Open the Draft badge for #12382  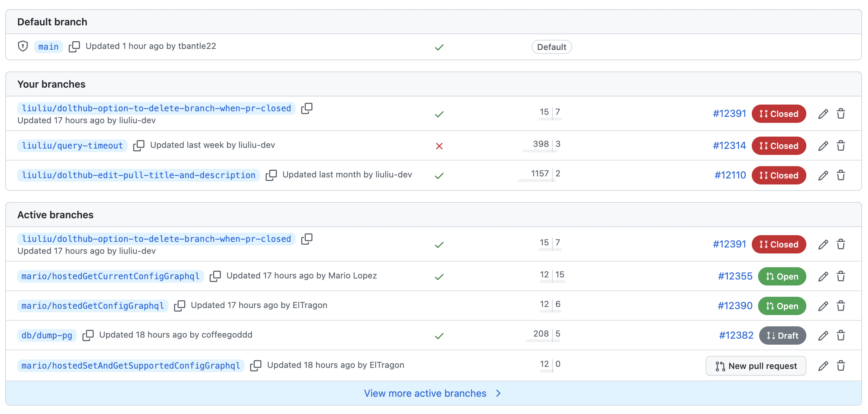782,335
